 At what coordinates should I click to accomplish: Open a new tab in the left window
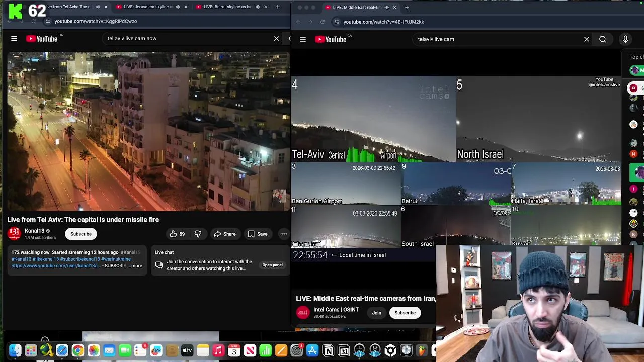point(278,7)
